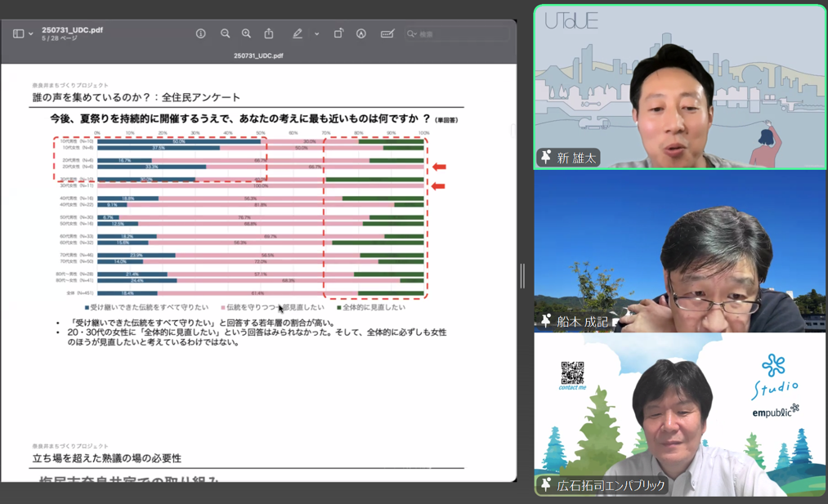This screenshot has height=504, width=828.
Task: Click the search field in toolbar
Action: coord(462,34)
